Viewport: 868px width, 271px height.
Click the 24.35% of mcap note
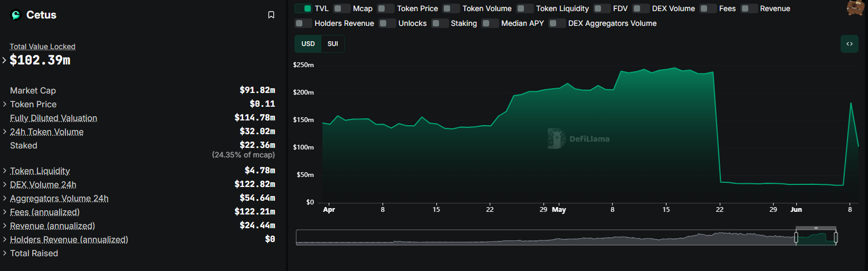(x=243, y=155)
